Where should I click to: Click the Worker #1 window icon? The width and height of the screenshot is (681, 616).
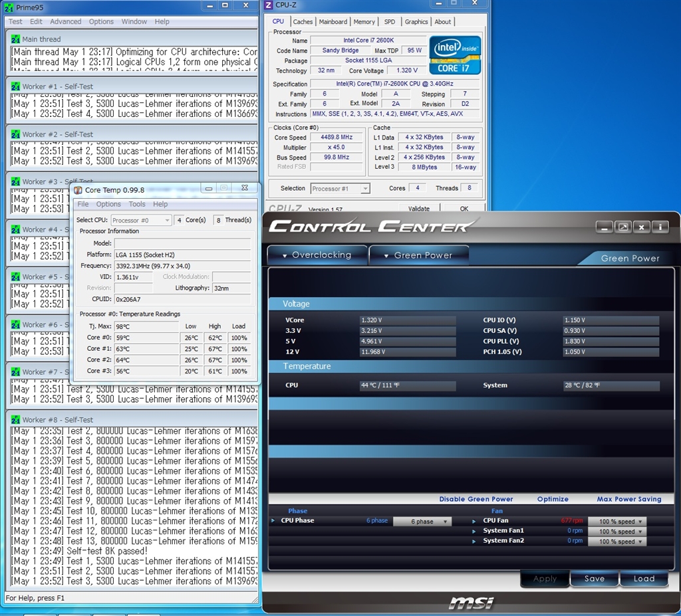16,86
